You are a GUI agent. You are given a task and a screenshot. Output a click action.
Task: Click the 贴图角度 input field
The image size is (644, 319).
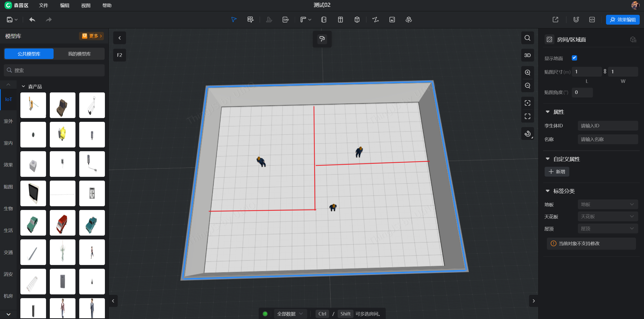pyautogui.click(x=582, y=92)
